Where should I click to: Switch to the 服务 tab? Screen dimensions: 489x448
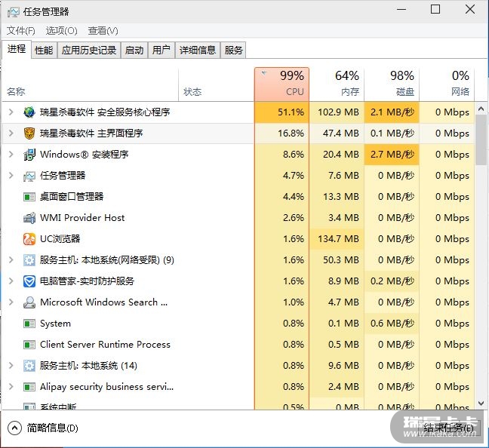(233, 50)
